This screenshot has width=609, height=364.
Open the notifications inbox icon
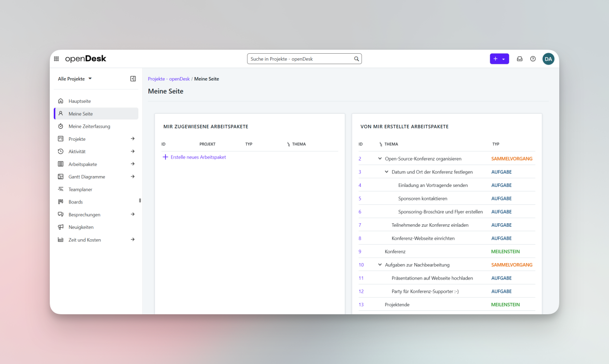pos(519,59)
